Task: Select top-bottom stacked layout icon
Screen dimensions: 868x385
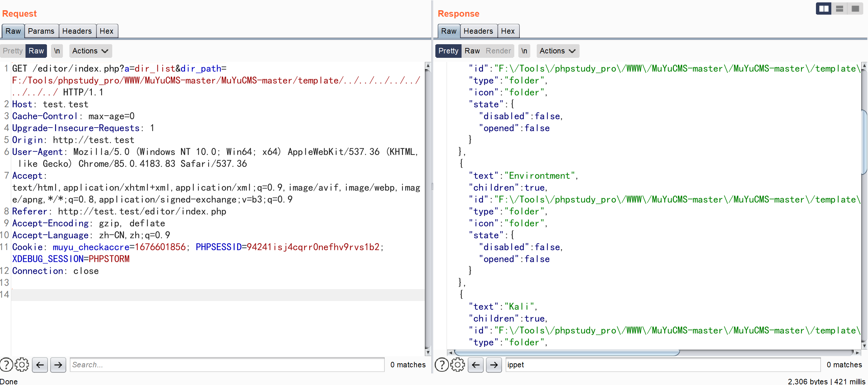Action: [x=839, y=9]
